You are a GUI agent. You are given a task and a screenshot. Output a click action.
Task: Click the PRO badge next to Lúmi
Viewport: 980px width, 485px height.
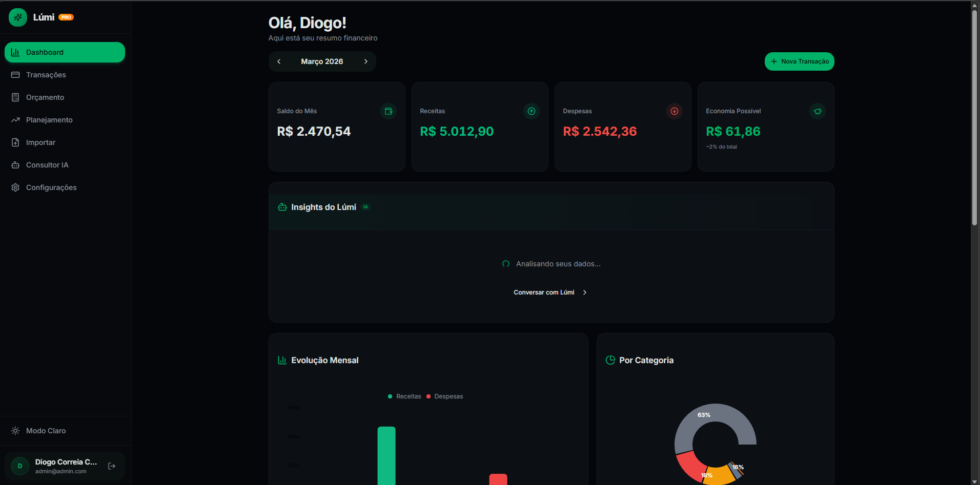[66, 17]
